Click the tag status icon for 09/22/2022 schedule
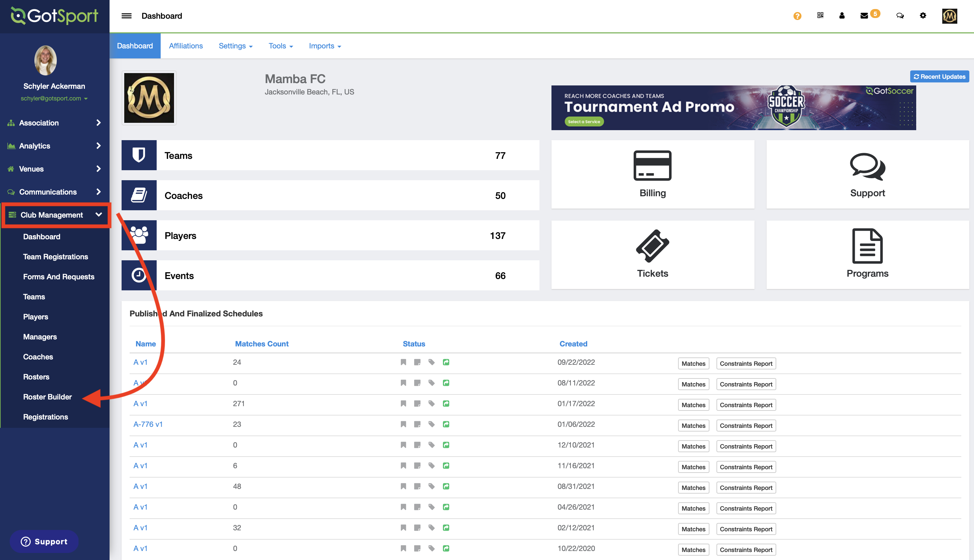The height and width of the screenshot is (560, 974). (432, 362)
